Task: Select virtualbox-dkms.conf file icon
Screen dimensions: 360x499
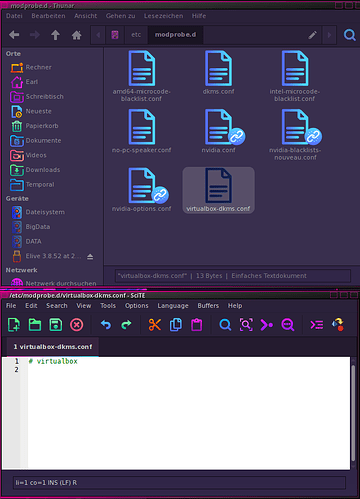Action: (218, 185)
